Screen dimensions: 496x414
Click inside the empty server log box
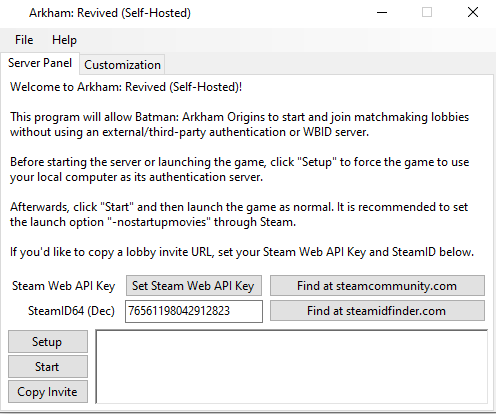point(292,367)
